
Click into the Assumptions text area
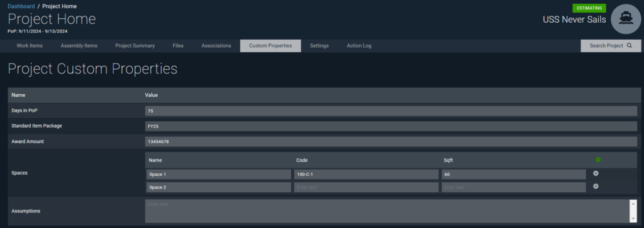387,211
